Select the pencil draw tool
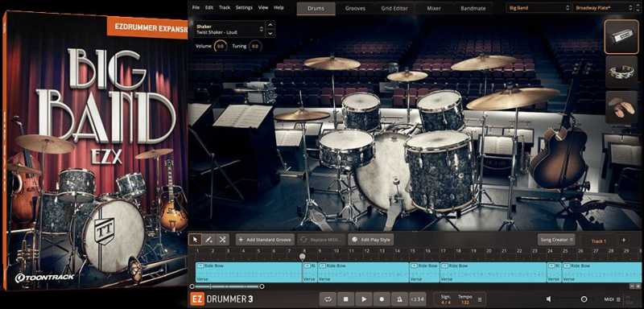Screen dimensions: 644x309 208,239
